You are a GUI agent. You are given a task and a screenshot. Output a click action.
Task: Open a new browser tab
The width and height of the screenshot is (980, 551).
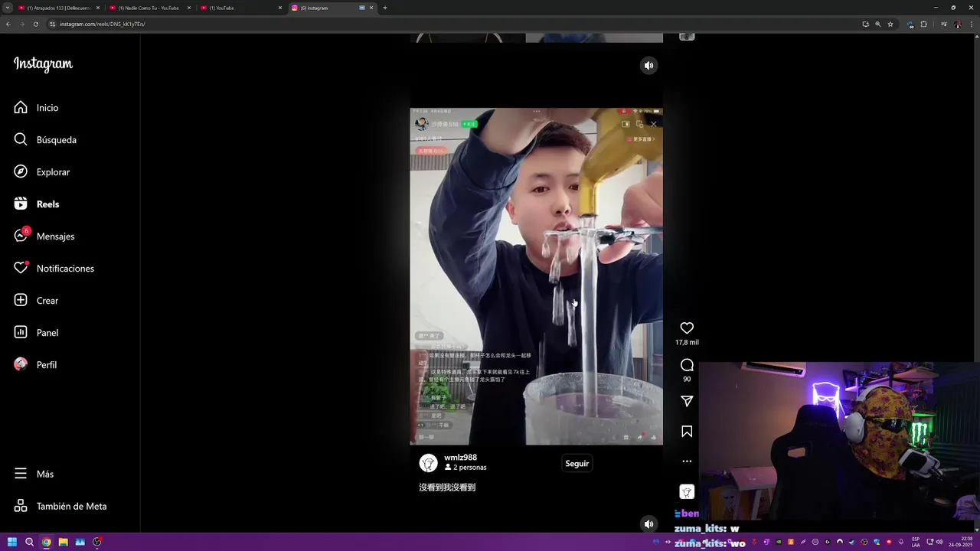click(385, 8)
